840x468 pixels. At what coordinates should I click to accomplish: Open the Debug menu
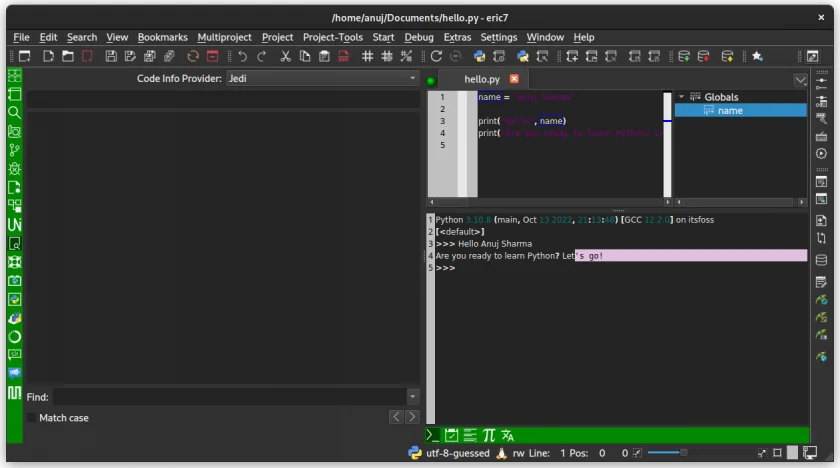click(x=418, y=37)
